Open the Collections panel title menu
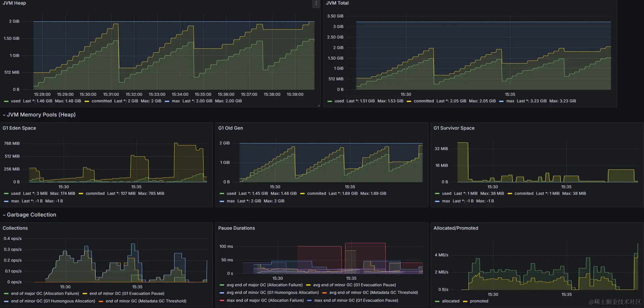 coord(15,228)
